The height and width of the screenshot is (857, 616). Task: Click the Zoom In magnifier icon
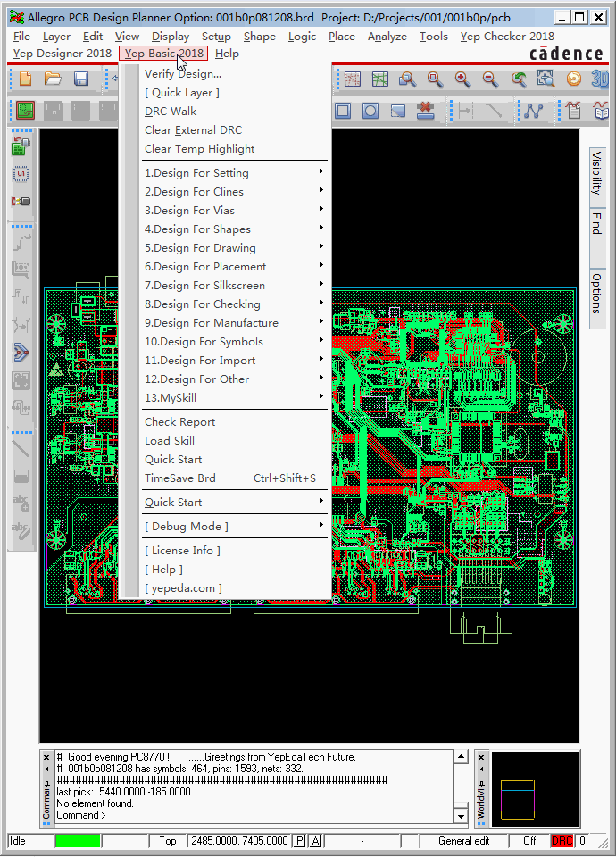click(462, 79)
